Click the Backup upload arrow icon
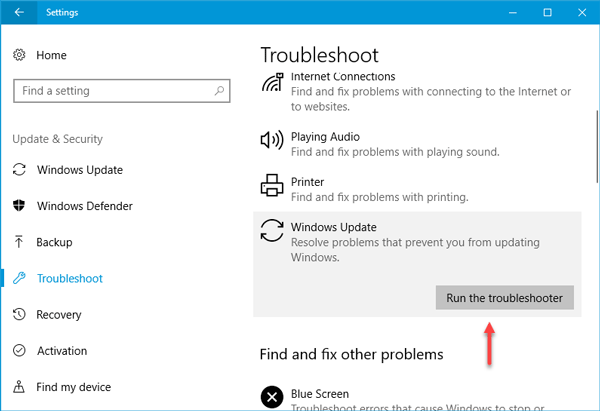Viewport: 600px width, 411px height. tap(20, 242)
